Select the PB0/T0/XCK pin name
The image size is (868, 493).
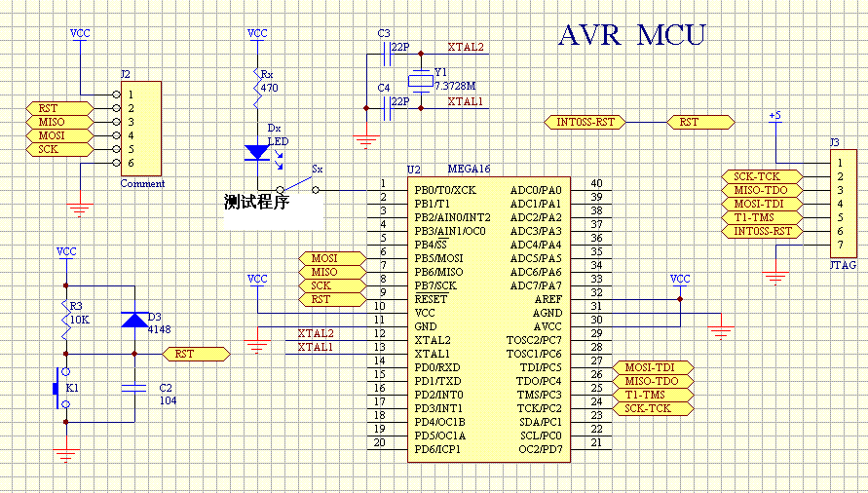pyautogui.click(x=444, y=190)
